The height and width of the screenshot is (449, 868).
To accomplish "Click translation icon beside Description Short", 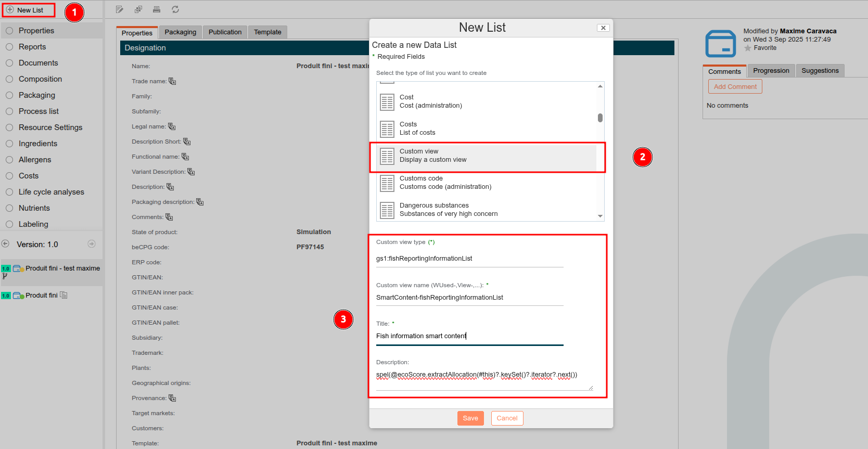I will [187, 142].
